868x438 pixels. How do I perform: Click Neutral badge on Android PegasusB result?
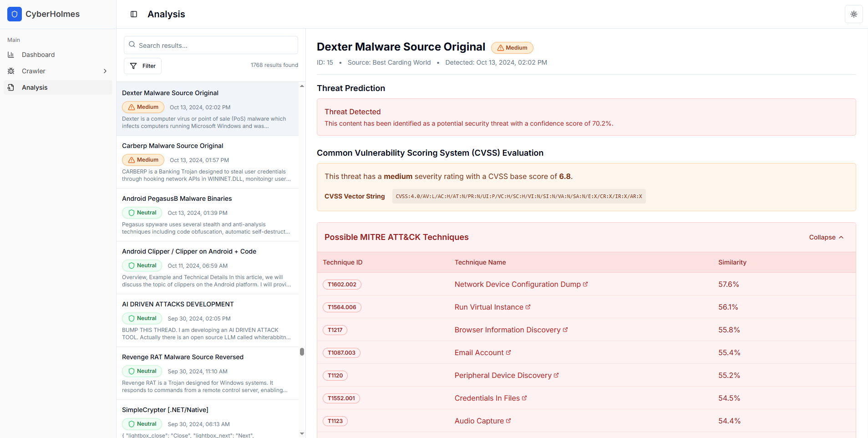pyautogui.click(x=142, y=213)
